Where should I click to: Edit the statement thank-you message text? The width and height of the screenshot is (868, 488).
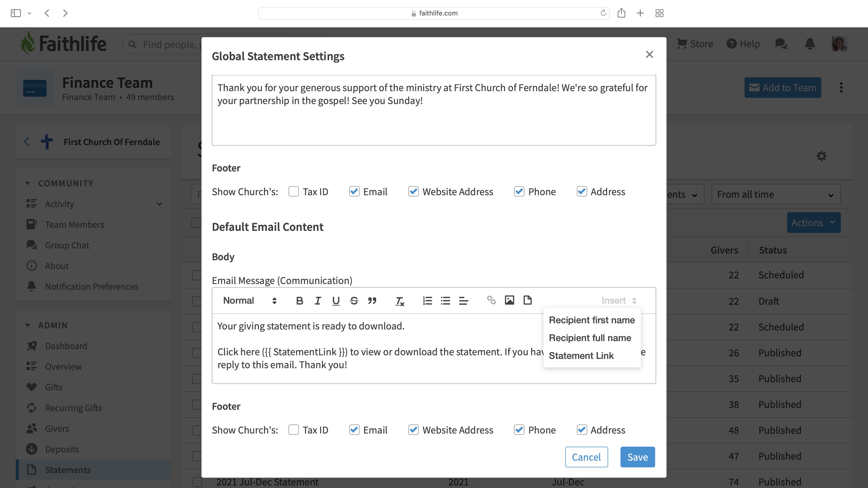[434, 110]
